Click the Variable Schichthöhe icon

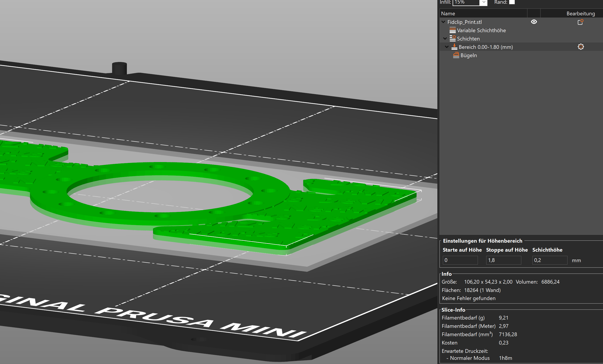point(452,30)
